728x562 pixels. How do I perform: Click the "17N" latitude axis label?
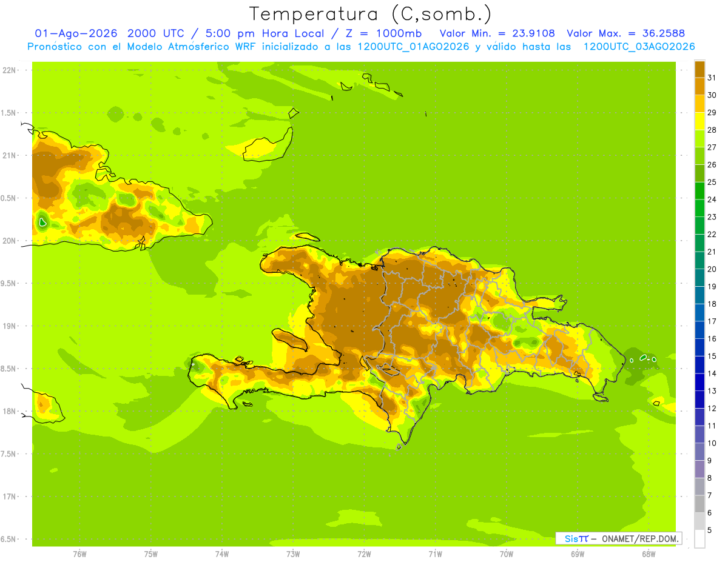(9, 497)
